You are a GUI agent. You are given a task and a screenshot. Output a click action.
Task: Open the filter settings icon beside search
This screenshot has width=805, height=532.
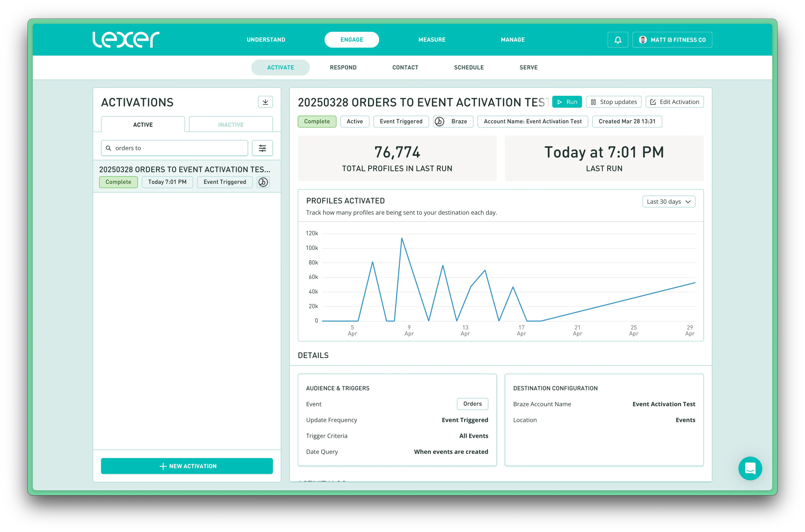(262, 148)
